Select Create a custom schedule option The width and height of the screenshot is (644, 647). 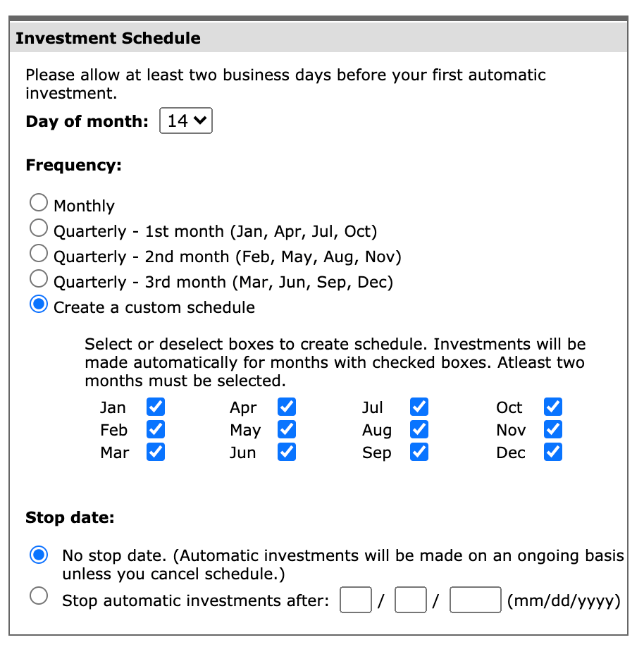pos(39,305)
